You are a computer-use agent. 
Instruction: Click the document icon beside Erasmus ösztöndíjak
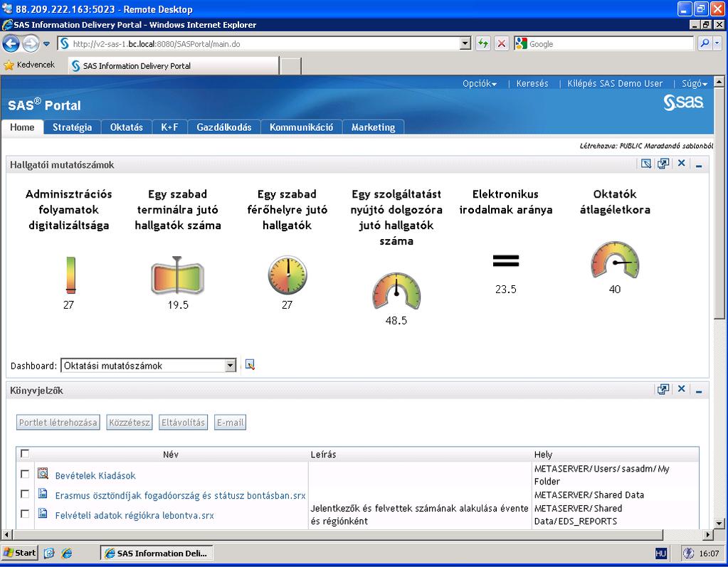43,493
